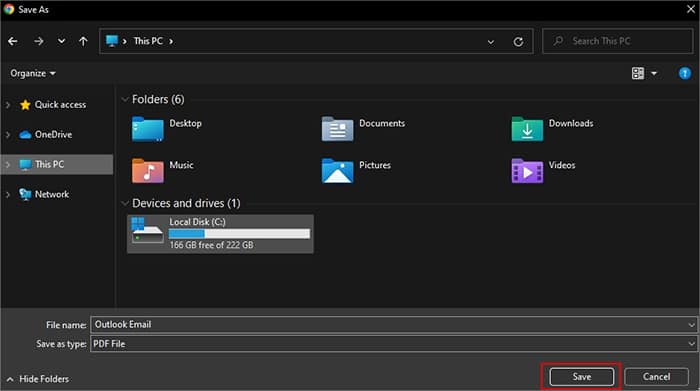This screenshot has width=700, height=391.
Task: Expand the Network tree node
Action: pyautogui.click(x=8, y=195)
